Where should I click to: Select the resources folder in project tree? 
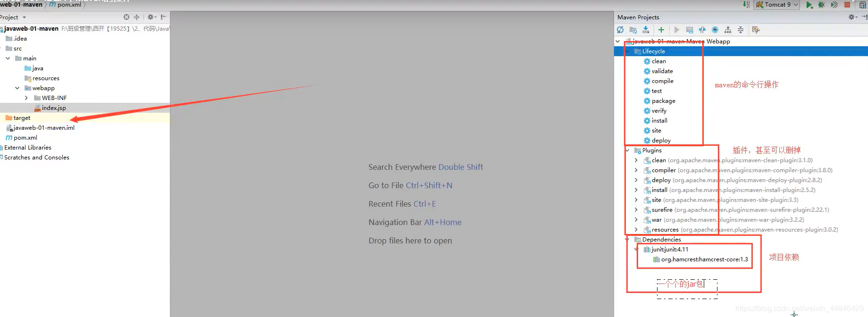(42, 78)
